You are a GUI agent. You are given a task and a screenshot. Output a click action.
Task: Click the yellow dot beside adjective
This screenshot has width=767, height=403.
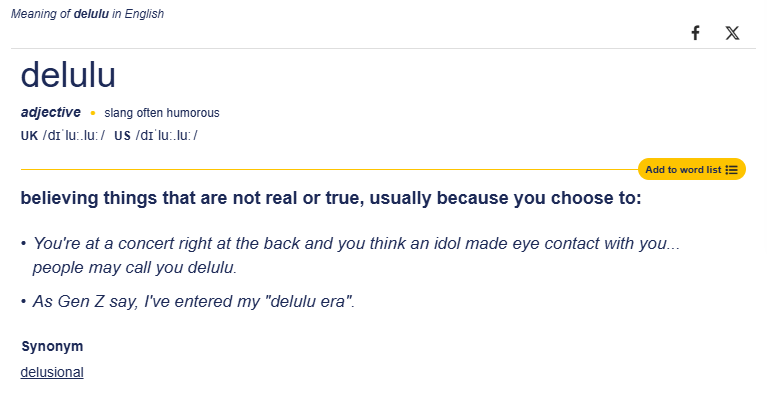click(x=93, y=113)
